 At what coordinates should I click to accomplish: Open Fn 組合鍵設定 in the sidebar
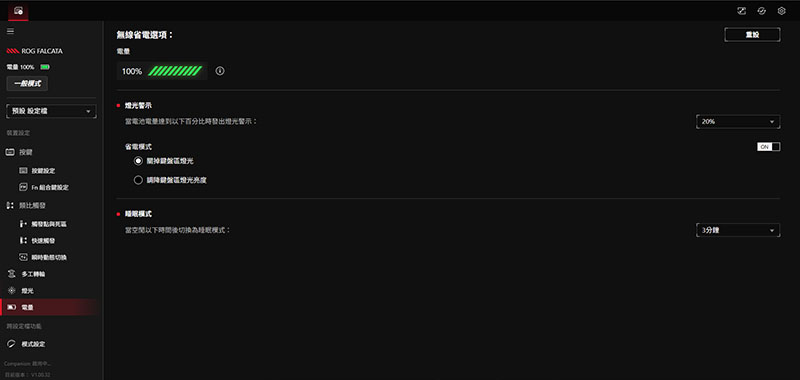pyautogui.click(x=43, y=187)
